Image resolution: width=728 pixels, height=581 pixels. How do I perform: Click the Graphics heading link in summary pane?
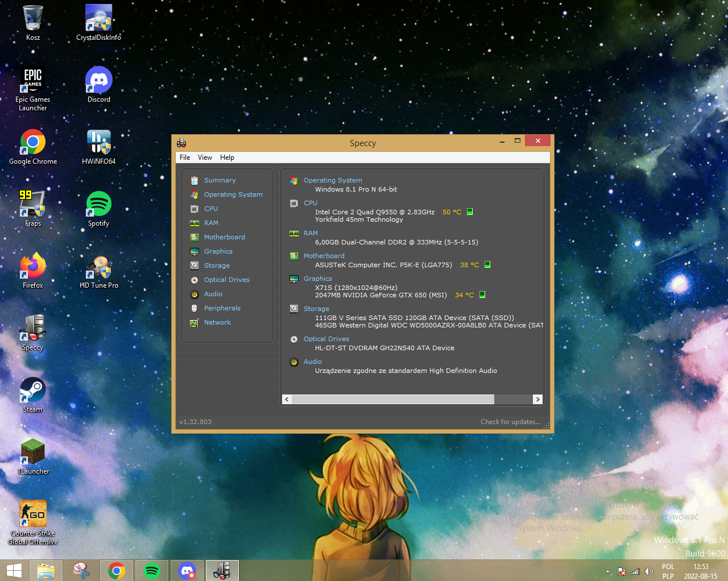click(317, 279)
